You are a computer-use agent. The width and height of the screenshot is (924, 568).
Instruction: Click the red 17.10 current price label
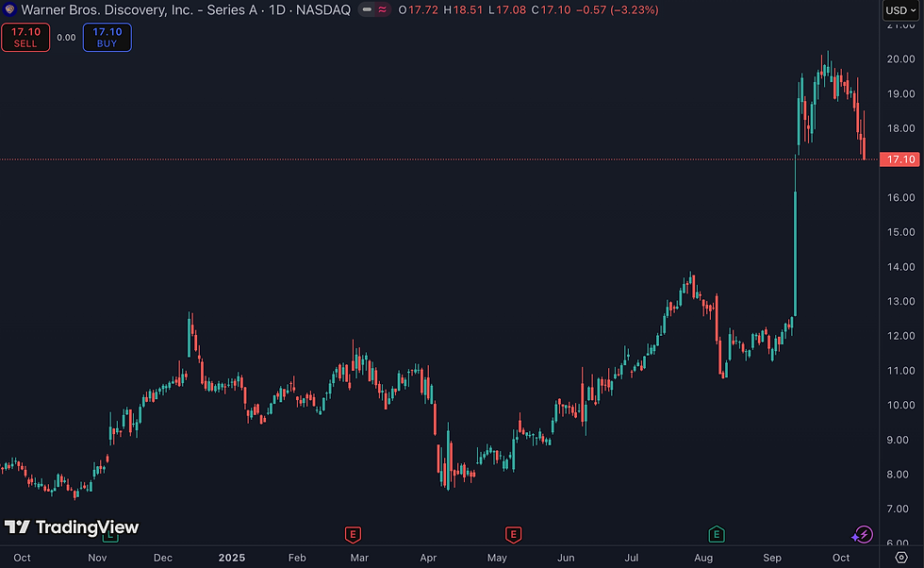[x=899, y=159]
